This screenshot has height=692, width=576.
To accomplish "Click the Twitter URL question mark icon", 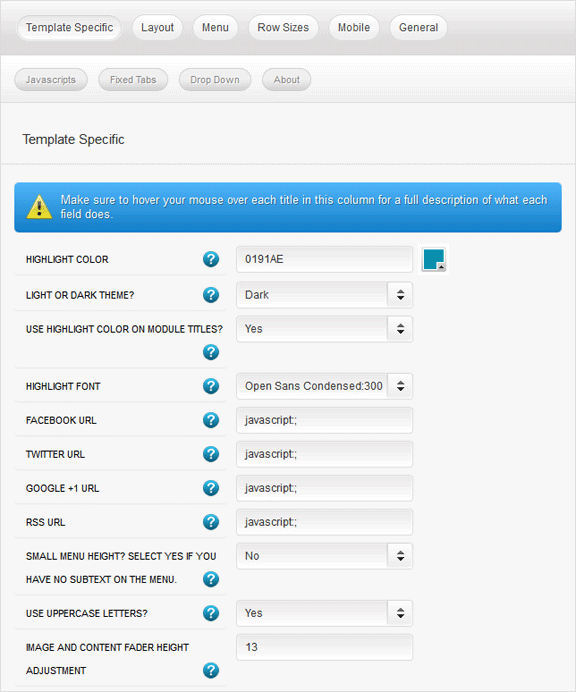I will 211,454.
